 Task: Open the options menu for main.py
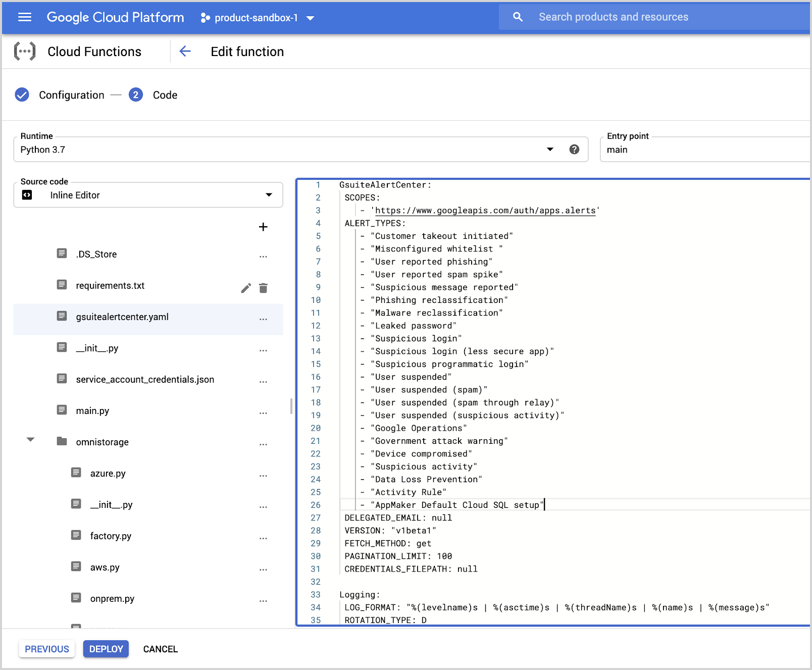263,413
